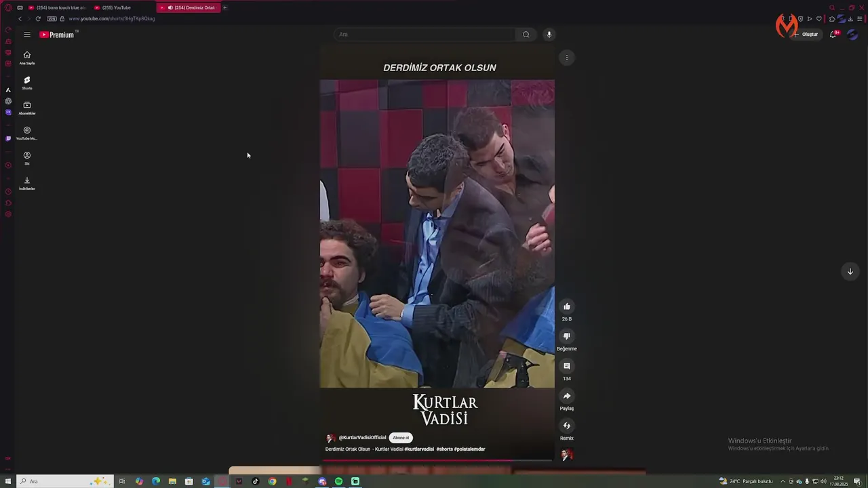Open the sound source thumbnail
This screenshot has height=488, width=868.
567,455
